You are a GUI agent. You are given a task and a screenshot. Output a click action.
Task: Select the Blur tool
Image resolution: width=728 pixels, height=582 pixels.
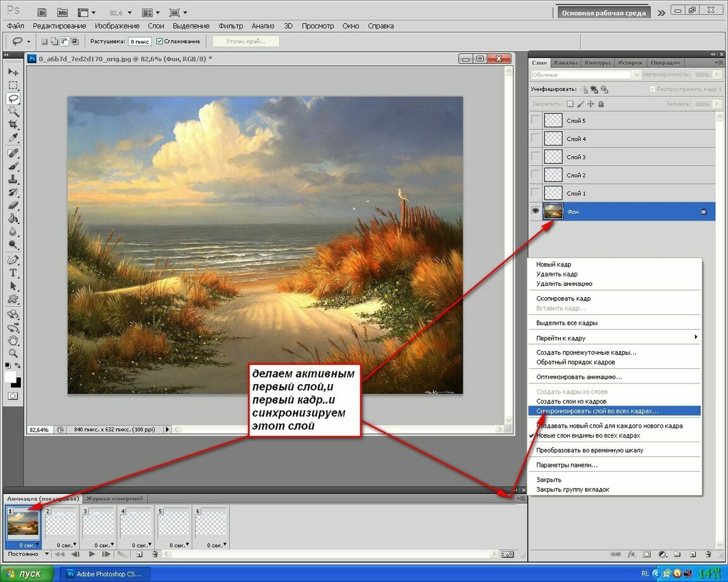click(x=13, y=232)
